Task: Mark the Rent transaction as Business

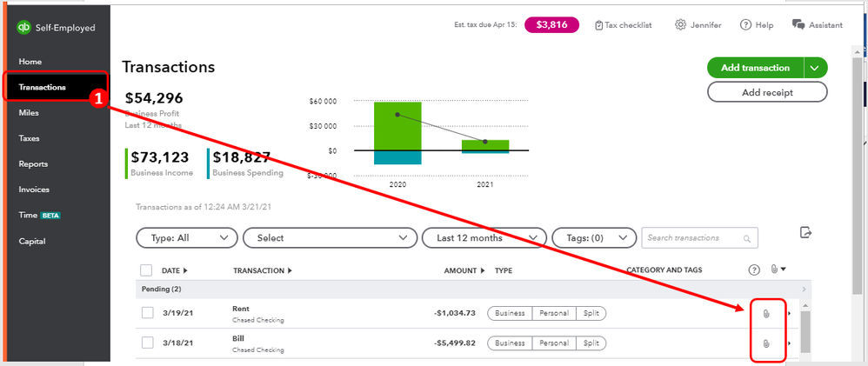Action: pos(511,314)
